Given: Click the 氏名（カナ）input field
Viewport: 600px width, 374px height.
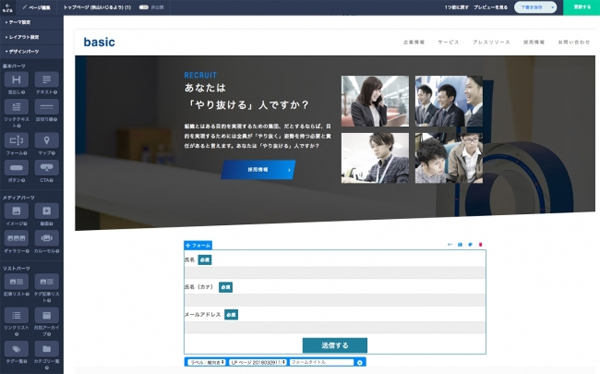Looking at the screenshot, I should click(335, 300).
